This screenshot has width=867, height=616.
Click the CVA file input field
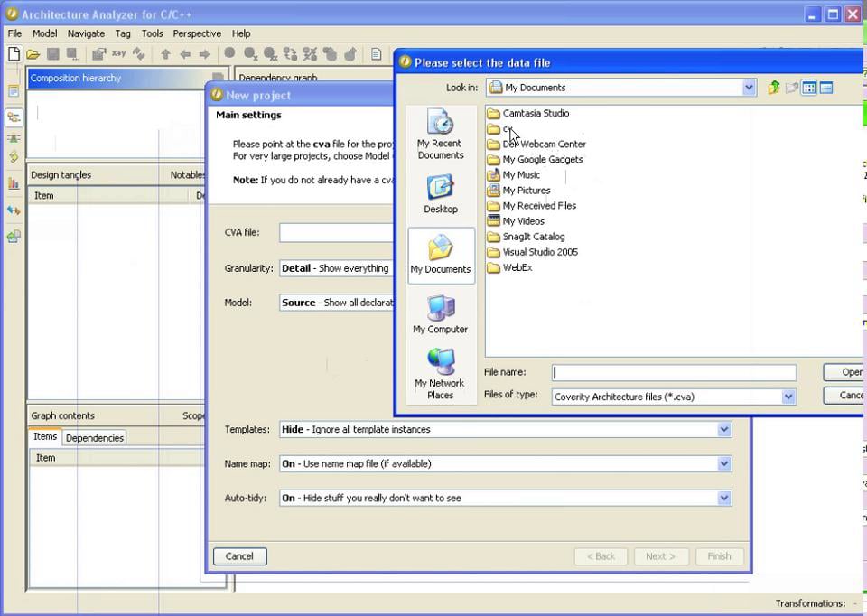336,233
